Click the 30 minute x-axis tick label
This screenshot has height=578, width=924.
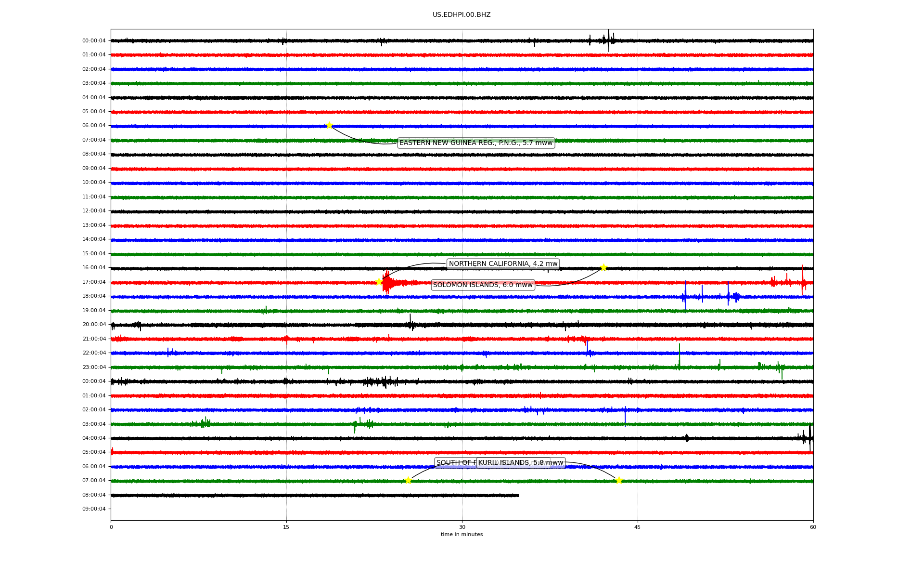click(x=462, y=527)
